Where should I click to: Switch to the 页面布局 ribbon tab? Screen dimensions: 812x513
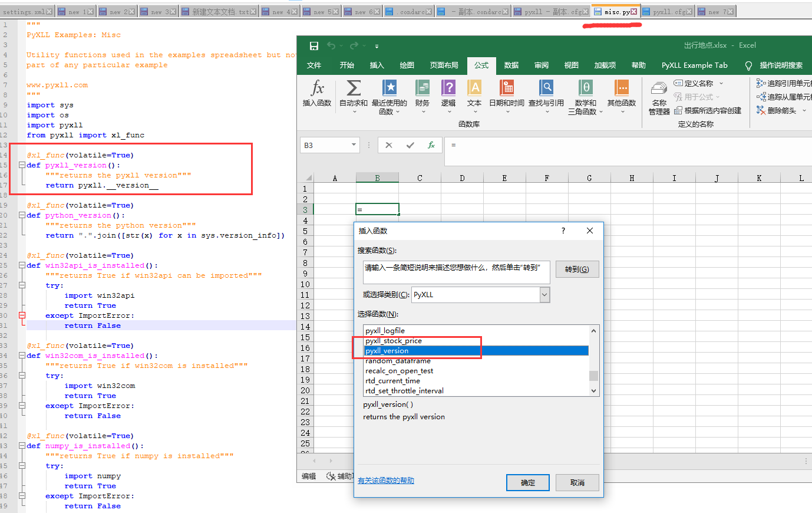tap(444, 65)
